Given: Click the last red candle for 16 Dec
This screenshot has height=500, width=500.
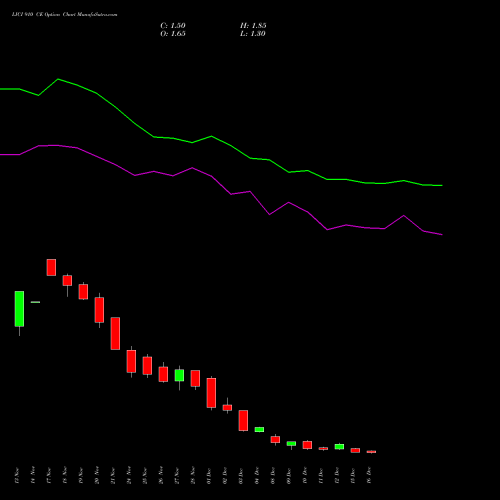Looking at the screenshot, I should click(371, 452).
